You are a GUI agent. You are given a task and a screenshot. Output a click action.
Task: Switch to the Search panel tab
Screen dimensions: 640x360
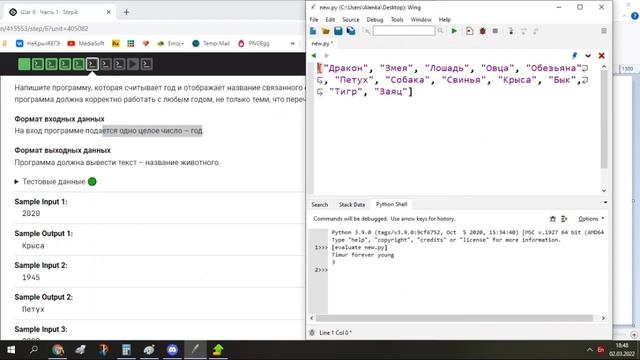320,204
